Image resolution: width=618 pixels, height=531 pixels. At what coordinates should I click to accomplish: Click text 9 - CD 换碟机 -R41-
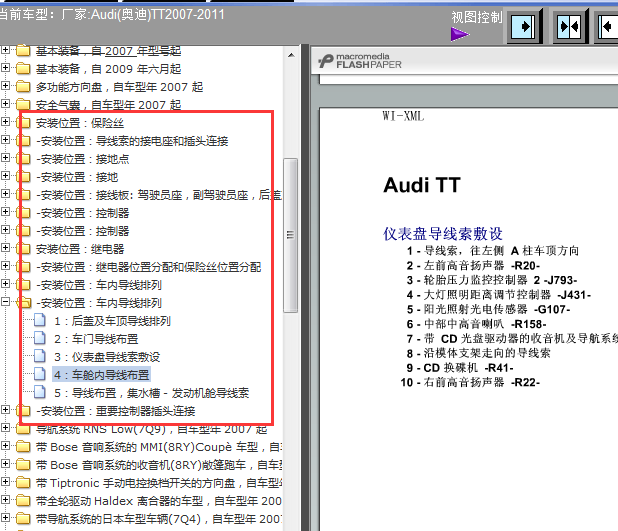coord(460,368)
